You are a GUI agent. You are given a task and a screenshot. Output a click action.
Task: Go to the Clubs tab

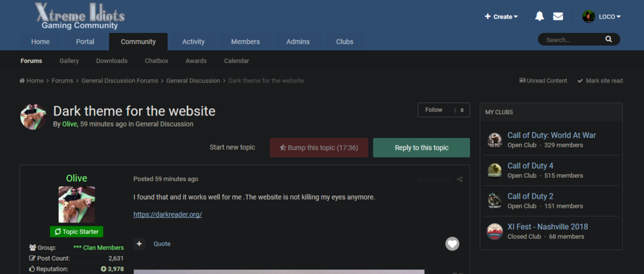click(345, 41)
